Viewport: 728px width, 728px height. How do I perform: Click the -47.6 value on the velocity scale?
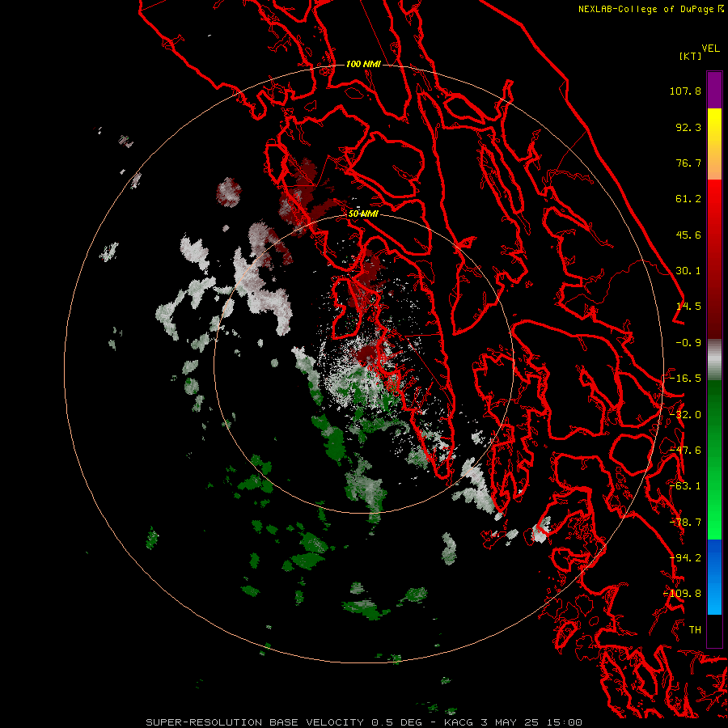pos(685,451)
